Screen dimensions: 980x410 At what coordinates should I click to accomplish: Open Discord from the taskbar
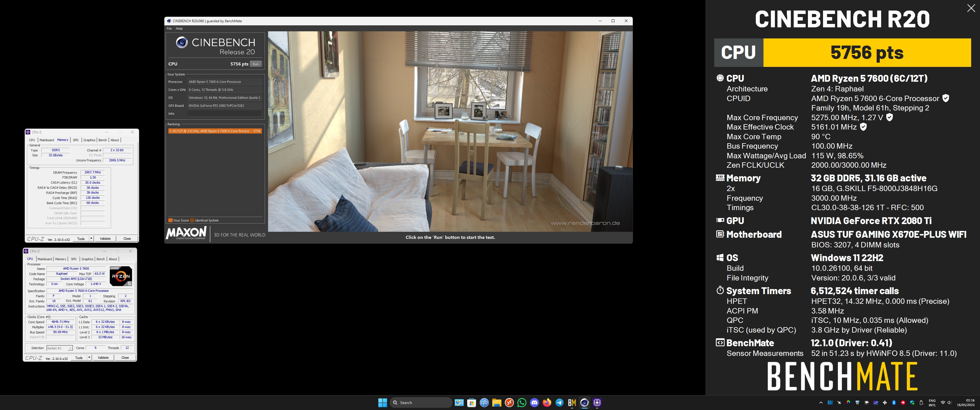(534, 402)
